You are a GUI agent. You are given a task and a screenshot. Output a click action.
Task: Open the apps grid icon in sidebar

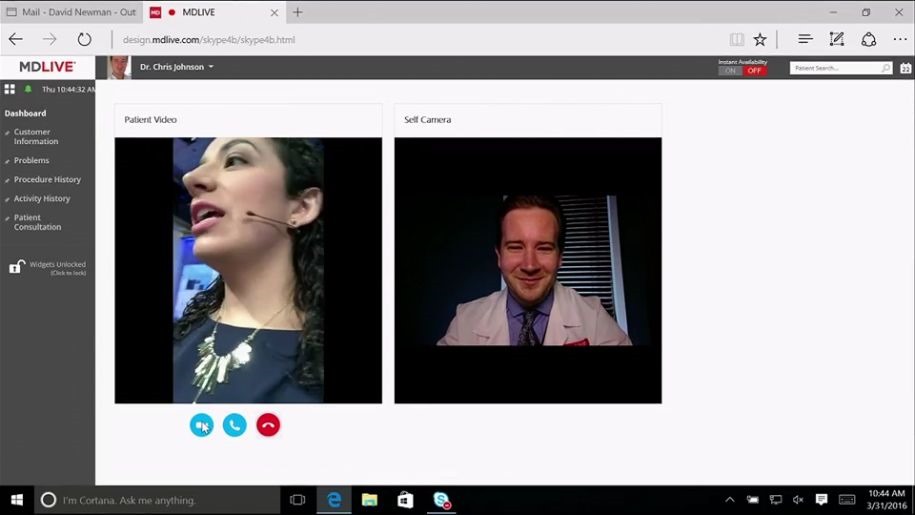(x=10, y=89)
